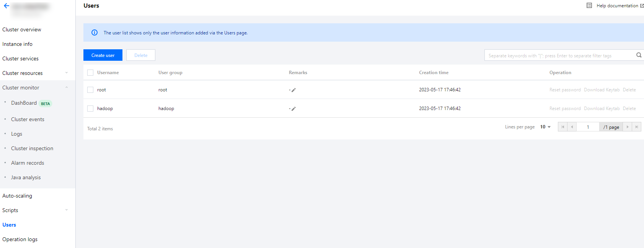Go to the previous page arrow
Image resolution: width=644 pixels, height=248 pixels.
pos(572,127)
